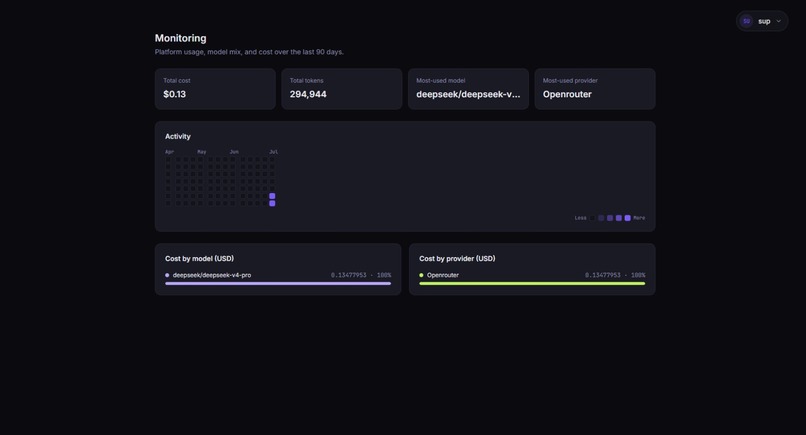
Task: Click the Cost by provider (USD) heading
Action: pyautogui.click(x=457, y=259)
